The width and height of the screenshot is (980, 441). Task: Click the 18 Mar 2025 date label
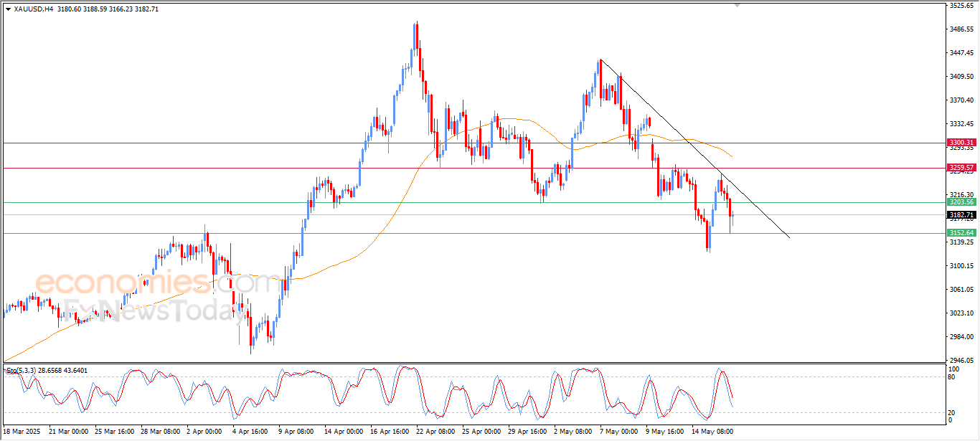[x=22, y=432]
